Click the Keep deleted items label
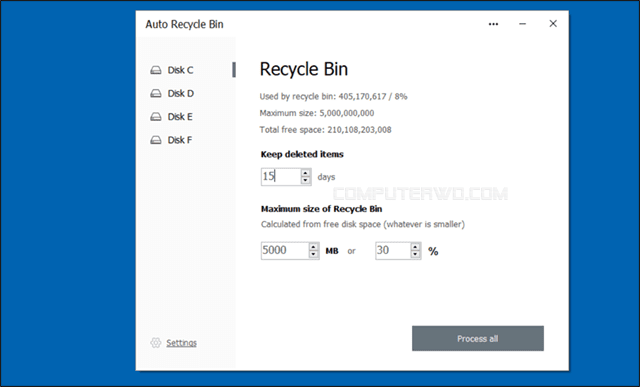Viewport: 640px width, 387px height. coord(302,154)
